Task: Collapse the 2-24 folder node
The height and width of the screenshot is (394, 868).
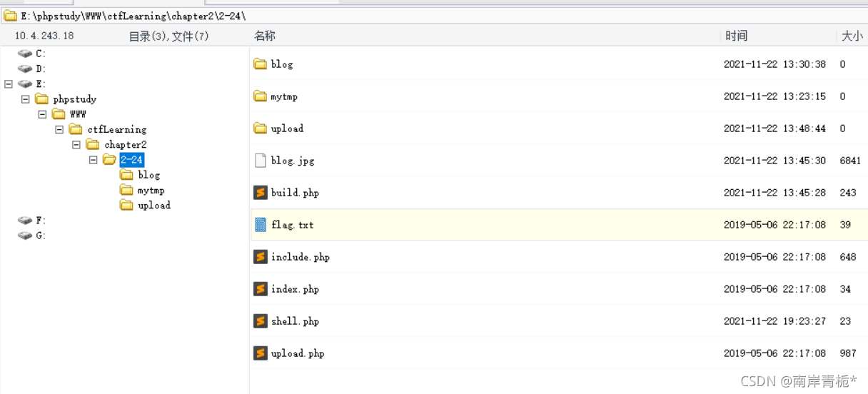Action: pyautogui.click(x=93, y=160)
